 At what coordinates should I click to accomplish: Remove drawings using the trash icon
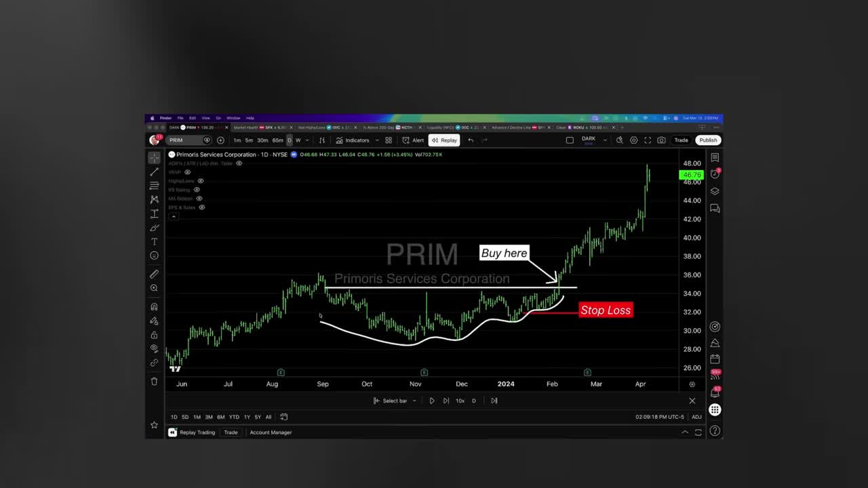coord(154,380)
